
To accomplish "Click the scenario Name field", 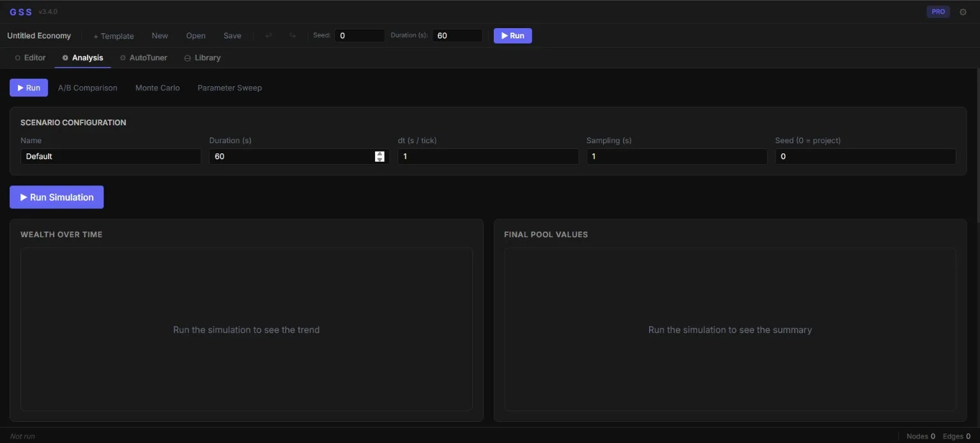I will pos(111,157).
